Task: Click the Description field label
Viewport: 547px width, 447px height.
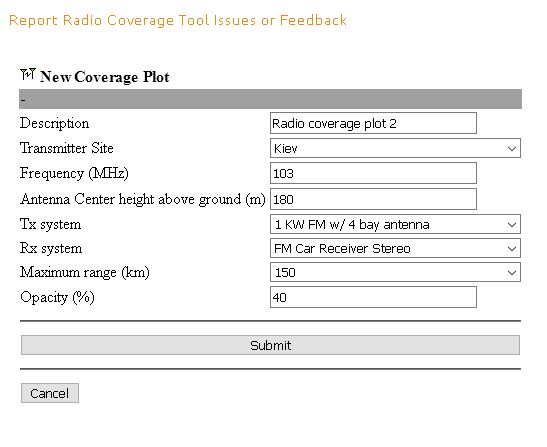Action: pyautogui.click(x=54, y=124)
